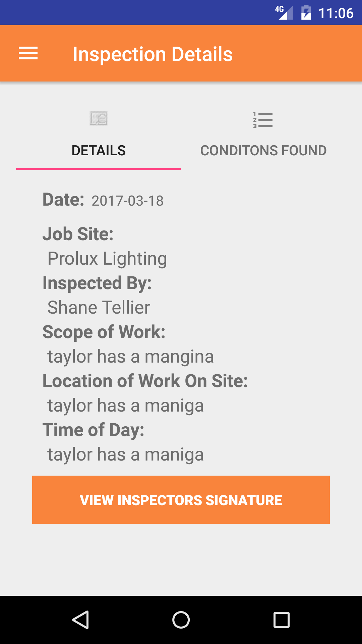Tap the Scope of Work label
The height and width of the screenshot is (644, 362).
pyautogui.click(x=104, y=332)
